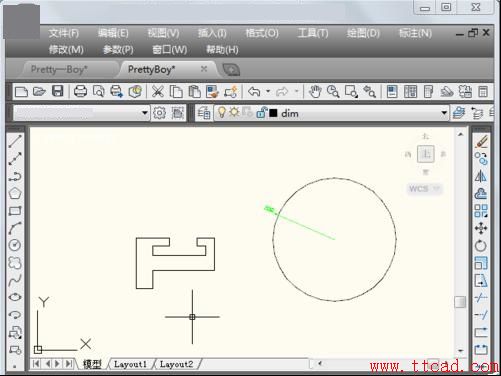The width and height of the screenshot is (501, 376).
Task: Click the vertical scrollbar up arrow
Action: [460, 135]
